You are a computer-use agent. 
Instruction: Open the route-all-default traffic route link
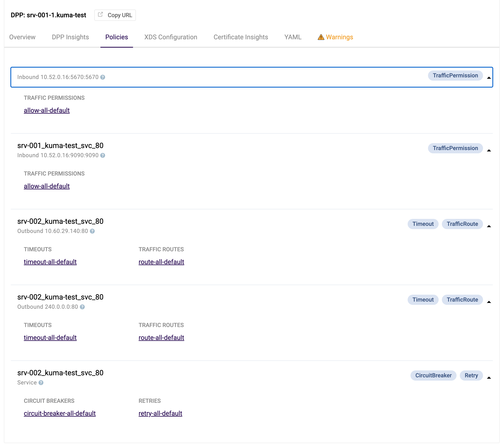(161, 262)
